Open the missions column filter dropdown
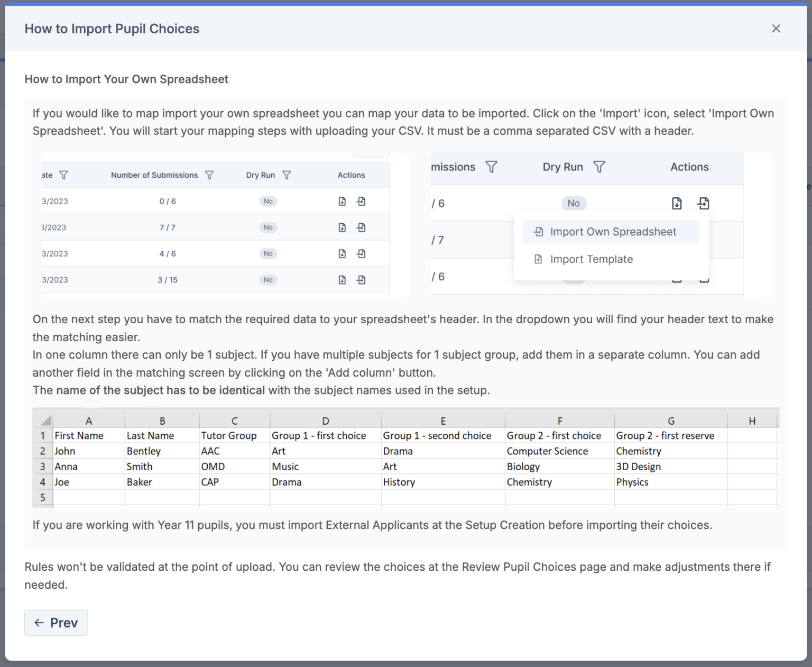Viewport: 812px width, 667px height. (491, 167)
